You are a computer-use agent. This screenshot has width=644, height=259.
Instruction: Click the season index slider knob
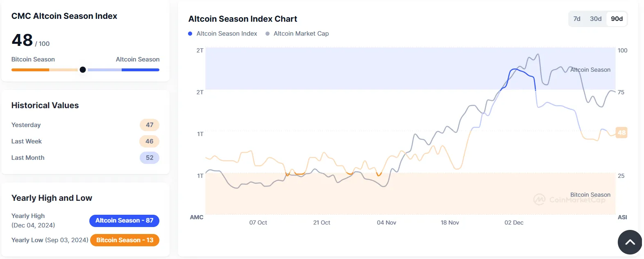83,70
